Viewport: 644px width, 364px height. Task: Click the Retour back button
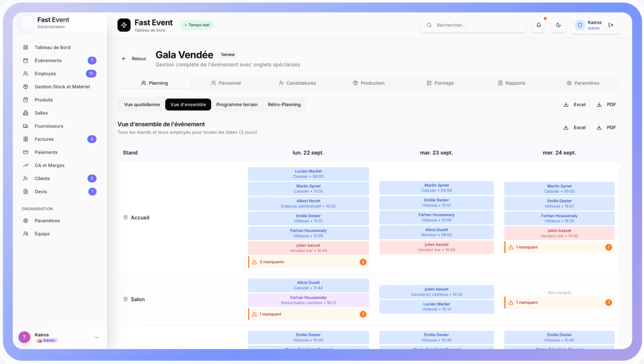[134, 59]
